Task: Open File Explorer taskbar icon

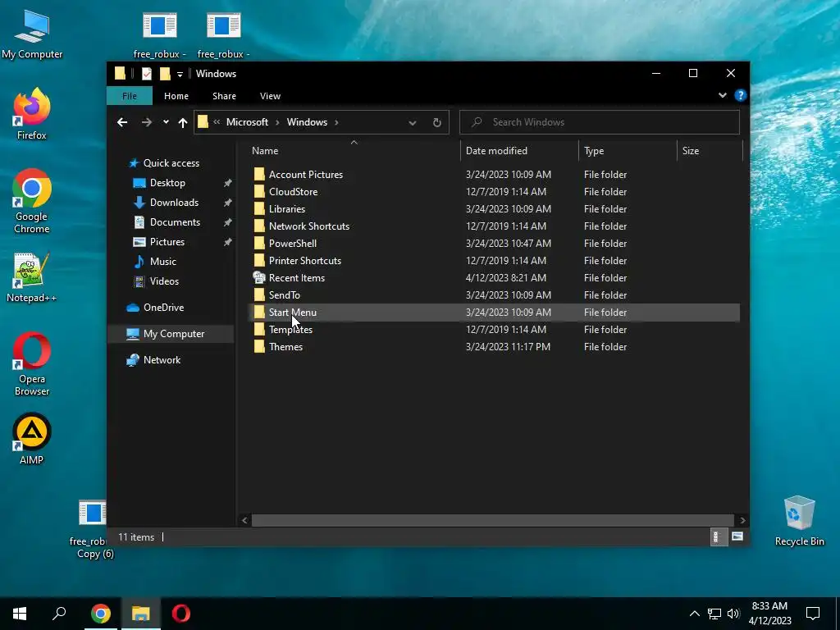Action: (x=141, y=614)
